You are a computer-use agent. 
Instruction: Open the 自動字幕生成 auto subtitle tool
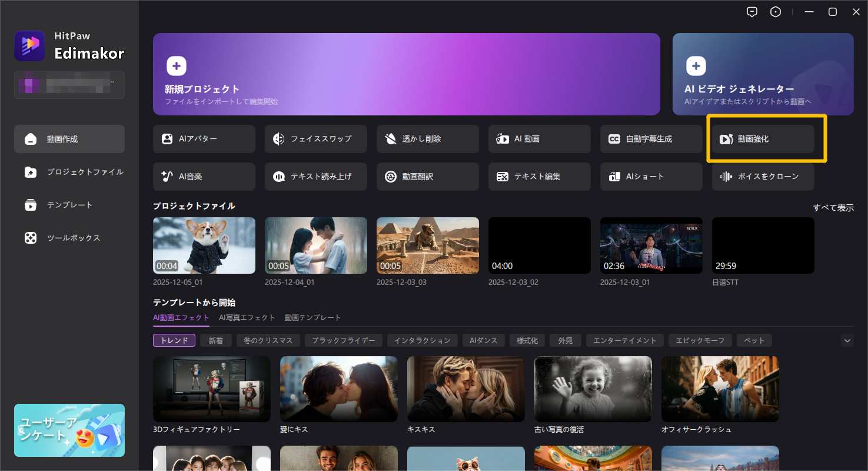coord(651,138)
